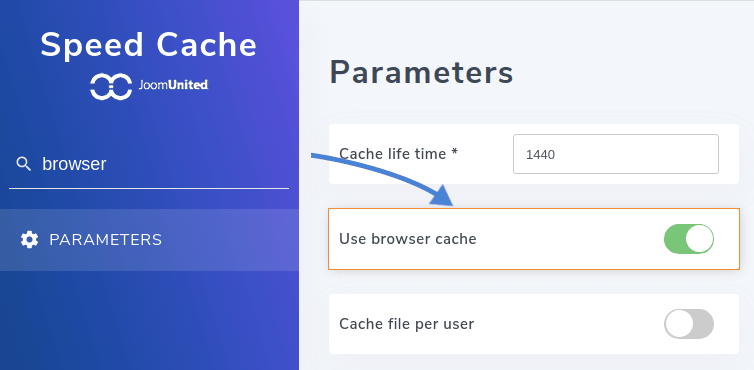Disable the Use browser cache switch
Screen dimensions: 754x370
point(689,239)
